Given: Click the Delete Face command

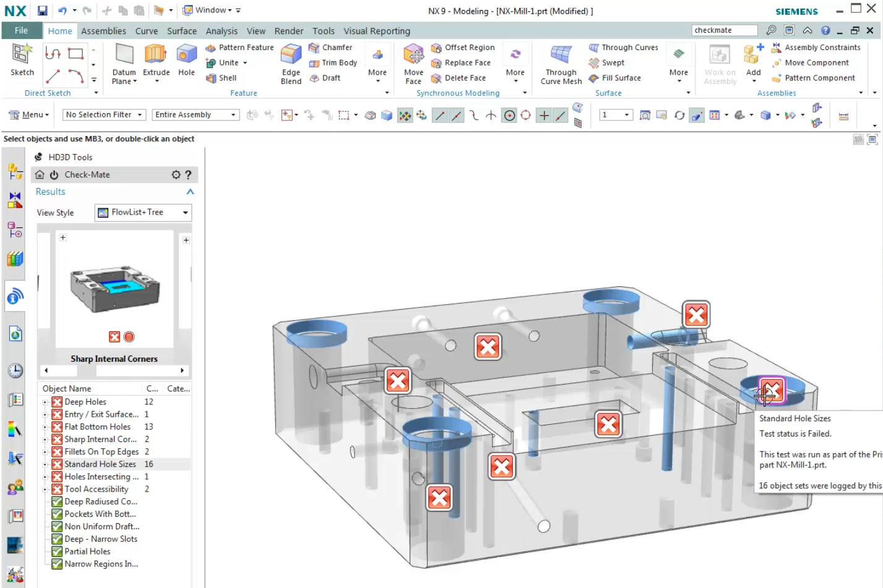Looking at the screenshot, I should [458, 78].
